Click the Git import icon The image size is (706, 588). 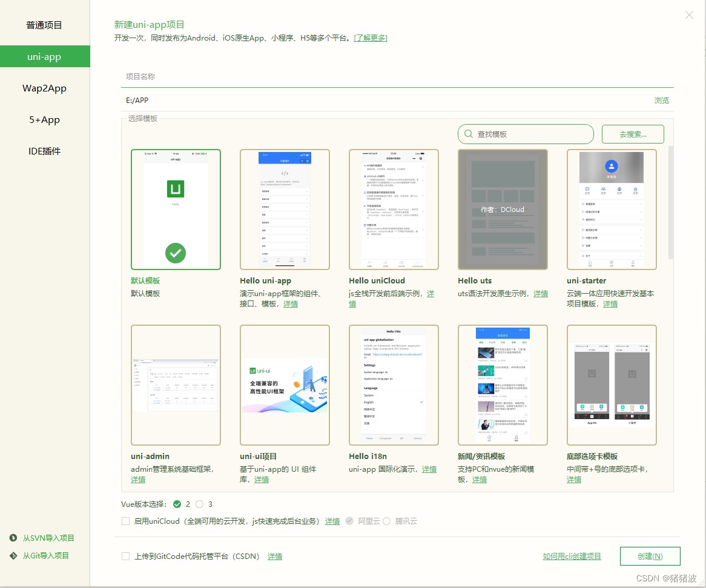(x=13, y=555)
